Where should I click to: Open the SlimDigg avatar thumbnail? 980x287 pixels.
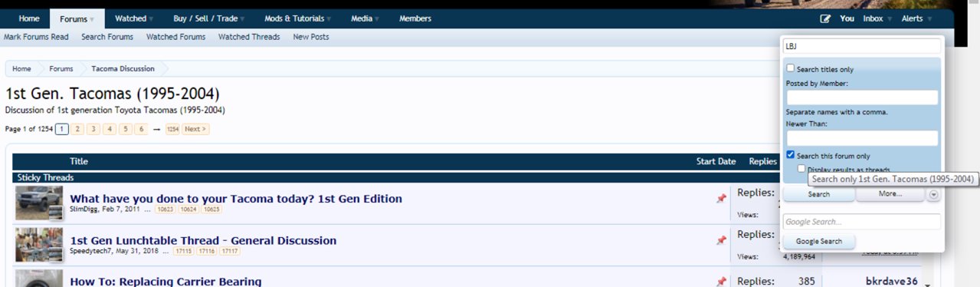click(38, 203)
